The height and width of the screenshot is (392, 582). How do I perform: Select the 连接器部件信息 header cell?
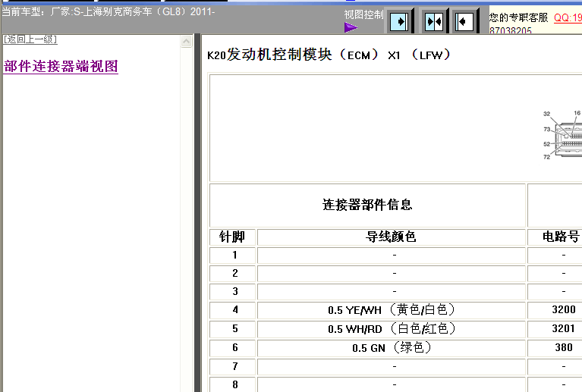[367, 205]
